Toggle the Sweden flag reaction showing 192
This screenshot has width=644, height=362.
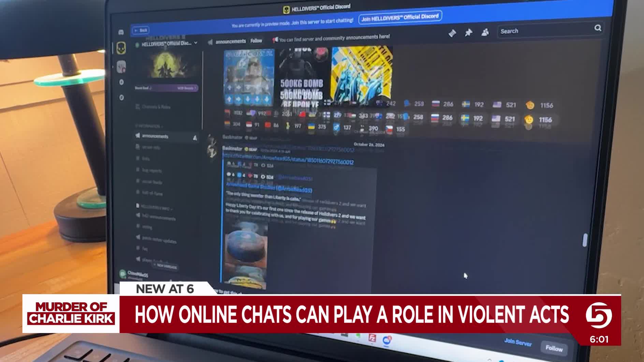pos(472,118)
